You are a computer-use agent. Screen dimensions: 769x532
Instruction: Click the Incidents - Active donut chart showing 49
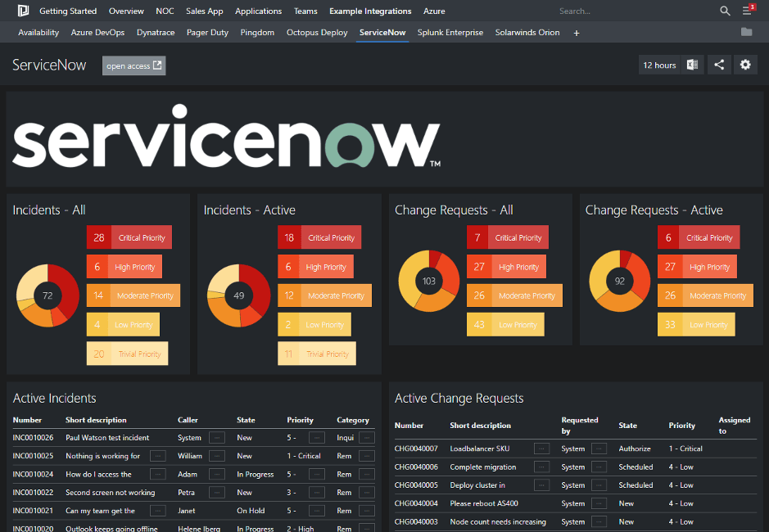pos(239,295)
